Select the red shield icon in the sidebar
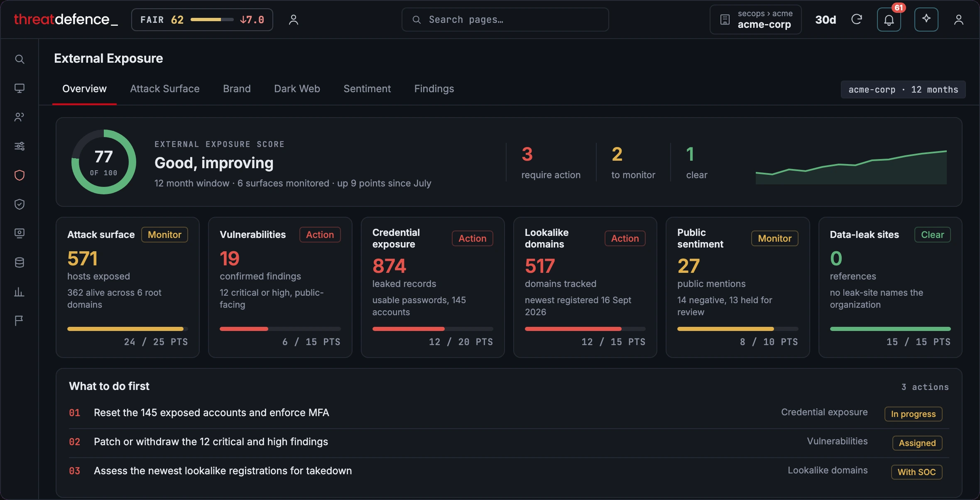Image resolution: width=980 pixels, height=500 pixels. (x=20, y=175)
